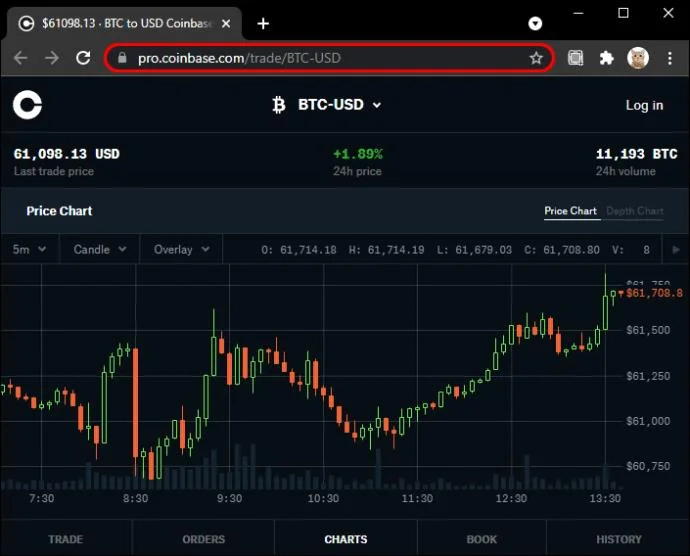
Task: Open the HISTORY bottom tab
Action: [619, 539]
